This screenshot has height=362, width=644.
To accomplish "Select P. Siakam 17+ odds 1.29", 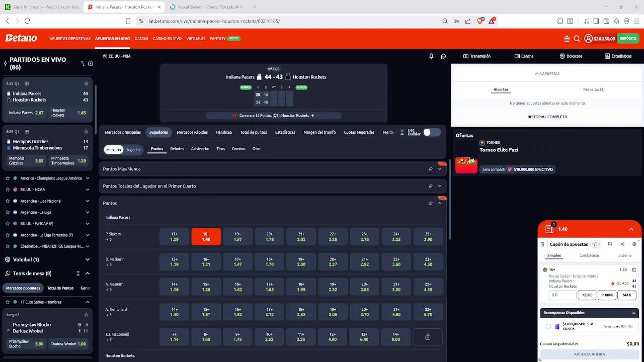I will click(x=174, y=237).
